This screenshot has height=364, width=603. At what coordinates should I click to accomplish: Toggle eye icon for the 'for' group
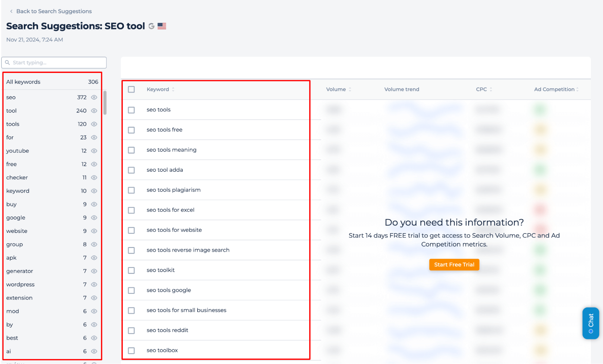tap(94, 137)
